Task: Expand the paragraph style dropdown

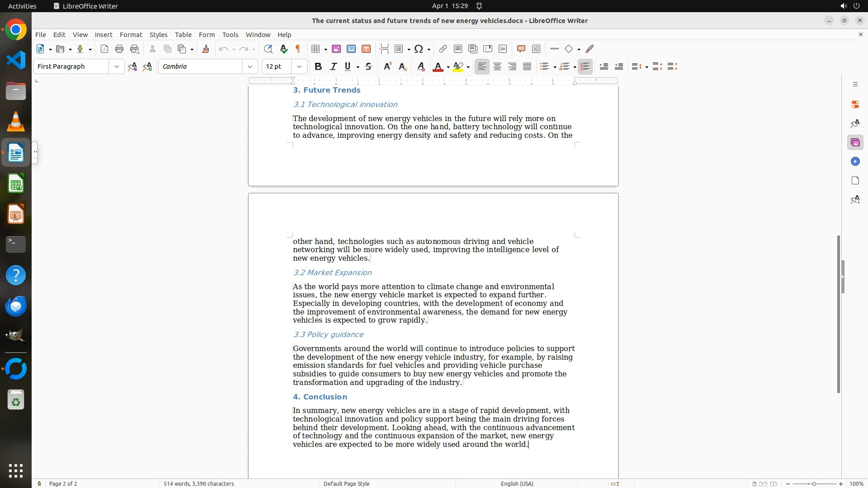Action: click(117, 66)
